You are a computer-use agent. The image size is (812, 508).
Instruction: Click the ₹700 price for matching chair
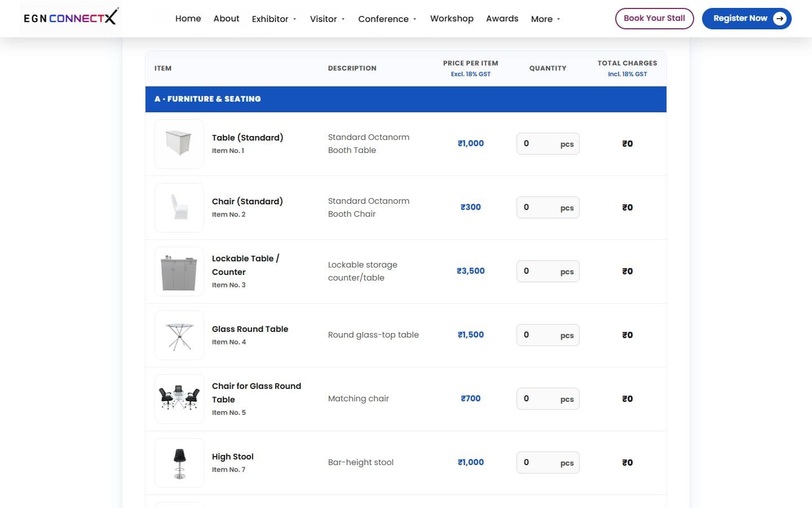pos(471,398)
